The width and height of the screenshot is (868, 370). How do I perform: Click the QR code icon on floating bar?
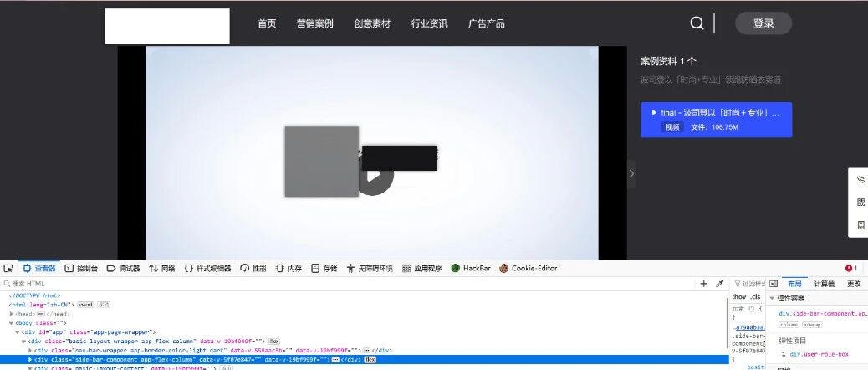point(860,203)
